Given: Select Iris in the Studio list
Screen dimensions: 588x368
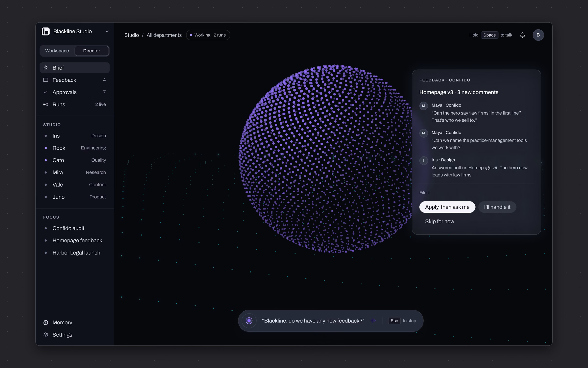Looking at the screenshot, I should [74, 136].
